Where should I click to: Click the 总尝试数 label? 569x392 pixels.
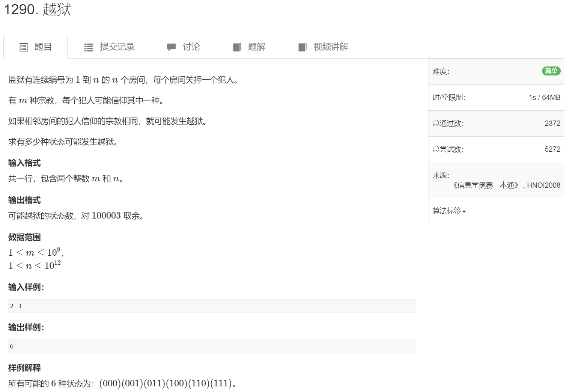(x=448, y=149)
